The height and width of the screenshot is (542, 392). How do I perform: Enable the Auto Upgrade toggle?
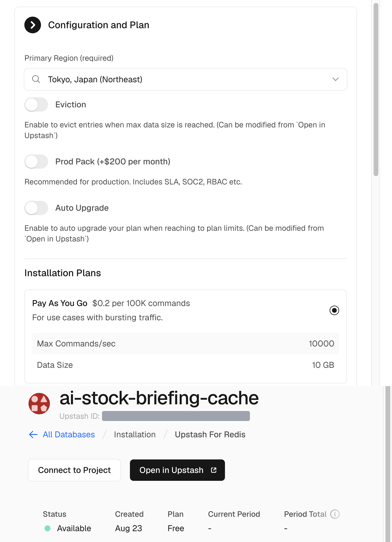point(36,208)
